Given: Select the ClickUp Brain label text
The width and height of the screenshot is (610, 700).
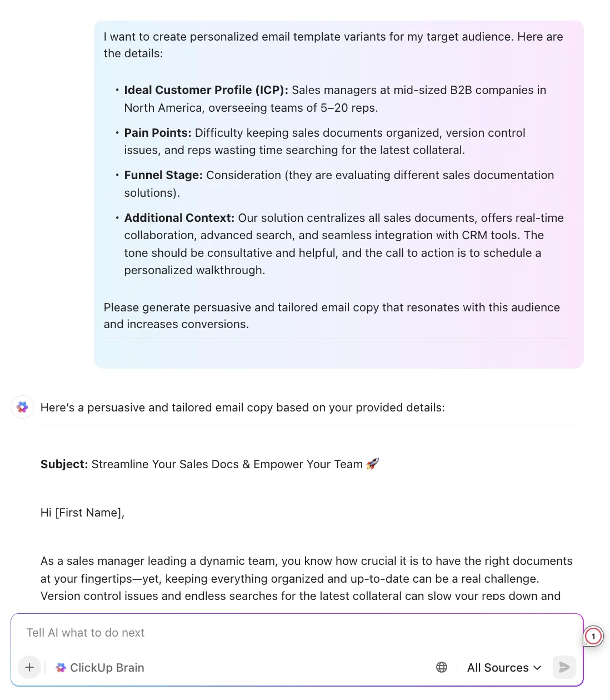Looking at the screenshot, I should pos(107,667).
